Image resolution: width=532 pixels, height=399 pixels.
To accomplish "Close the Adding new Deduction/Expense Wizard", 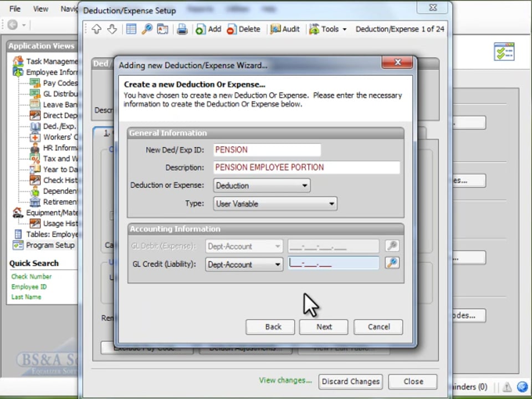I will 398,63.
